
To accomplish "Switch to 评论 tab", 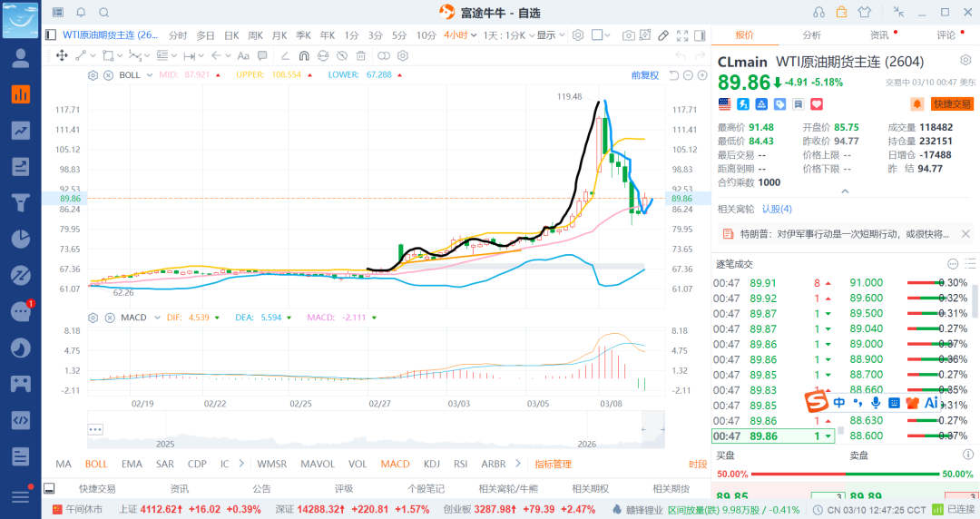I will click(946, 35).
